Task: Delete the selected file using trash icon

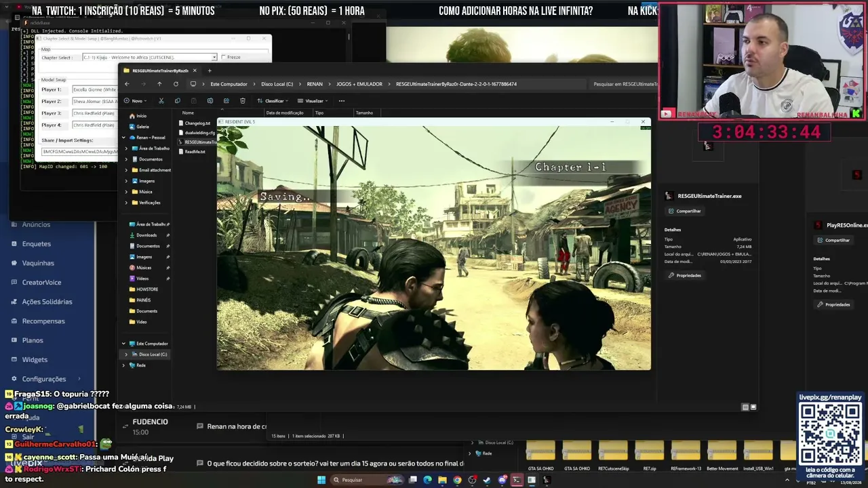Action: [x=242, y=101]
